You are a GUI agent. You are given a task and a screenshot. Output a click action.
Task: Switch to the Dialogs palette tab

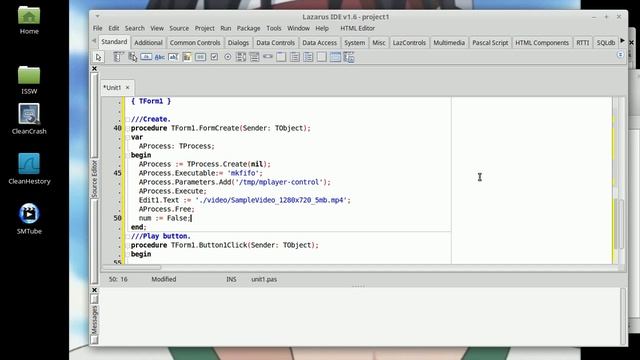pyautogui.click(x=238, y=42)
